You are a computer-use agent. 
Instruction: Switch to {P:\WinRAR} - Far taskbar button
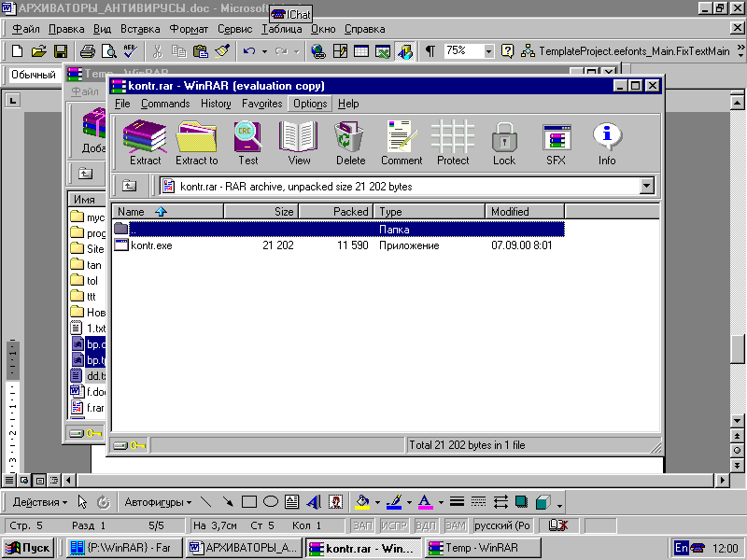(x=123, y=548)
